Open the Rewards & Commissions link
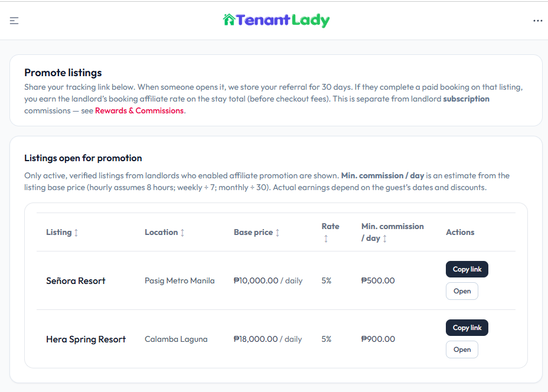548x392 pixels. [139, 110]
